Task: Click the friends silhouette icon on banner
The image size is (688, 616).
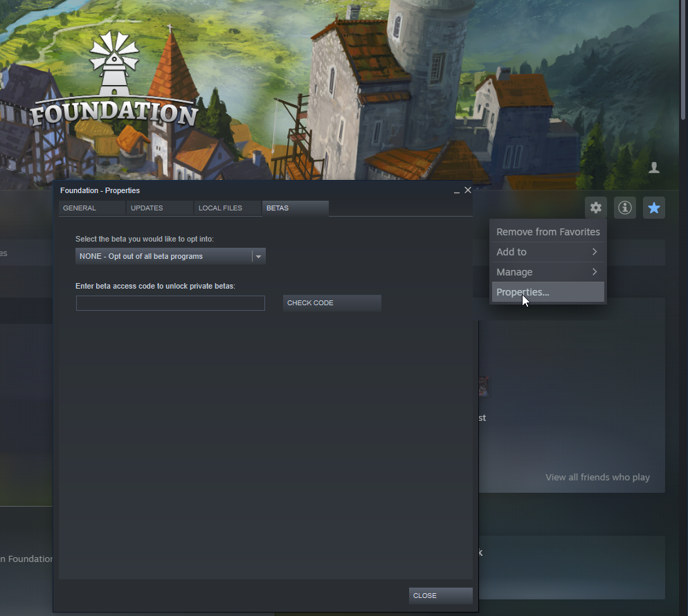Action: (654, 167)
